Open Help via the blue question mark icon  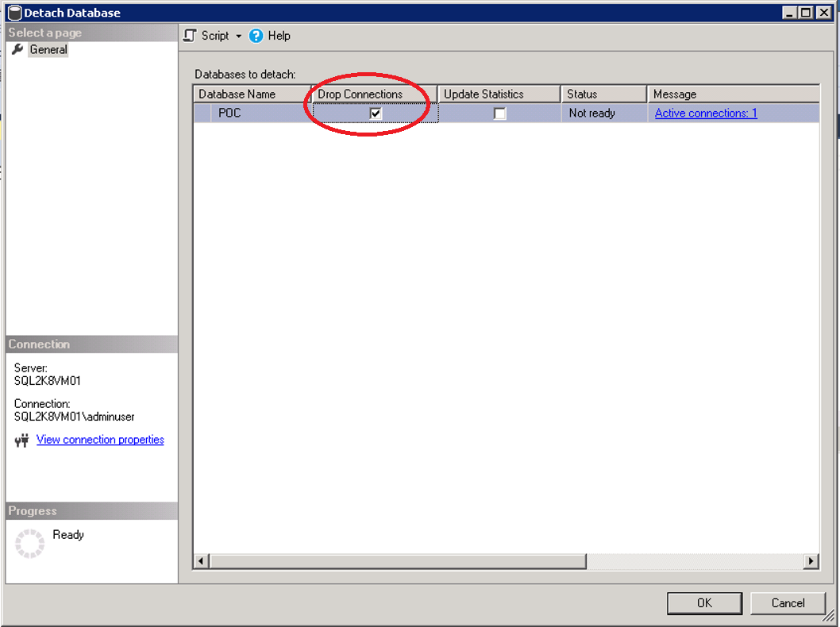[x=255, y=36]
